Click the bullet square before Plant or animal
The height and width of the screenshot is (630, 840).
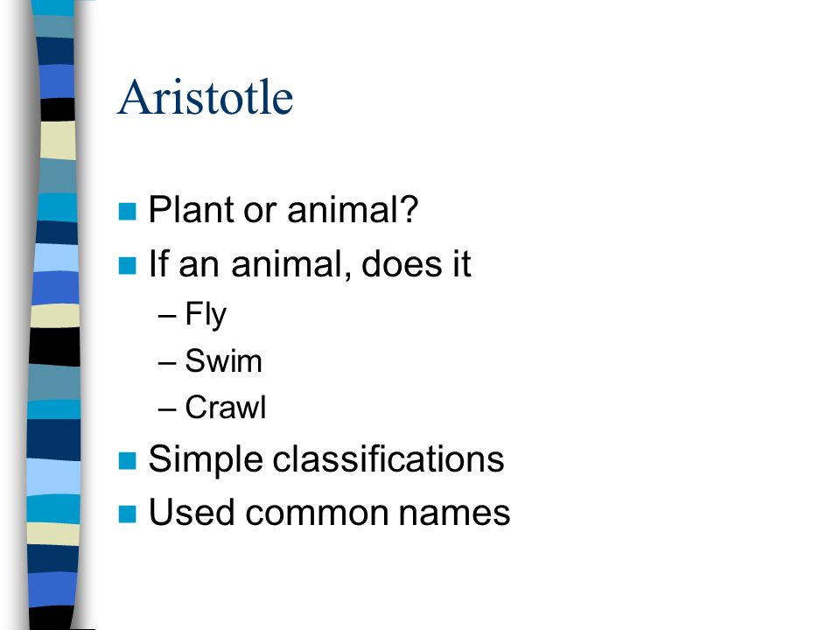[x=127, y=211]
